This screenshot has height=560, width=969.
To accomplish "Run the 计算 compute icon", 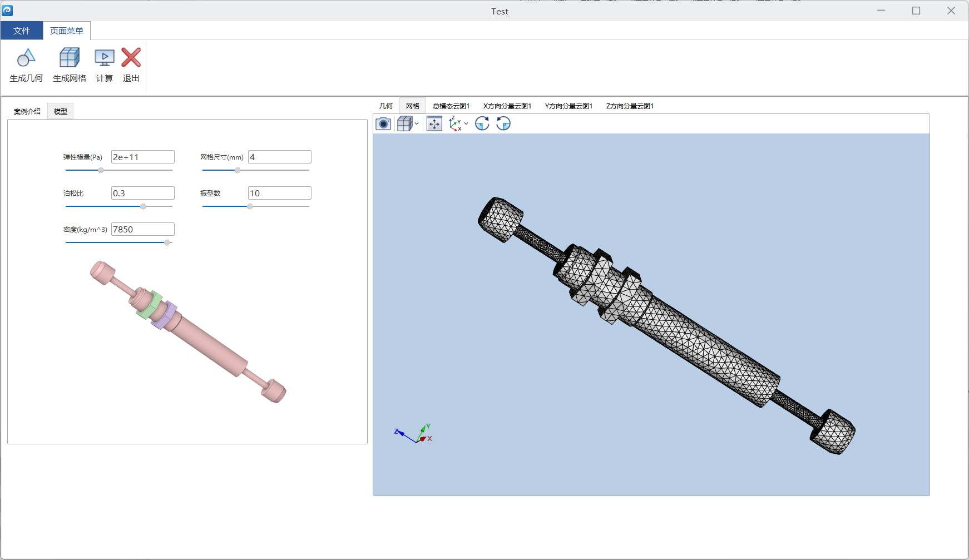I will (x=105, y=58).
